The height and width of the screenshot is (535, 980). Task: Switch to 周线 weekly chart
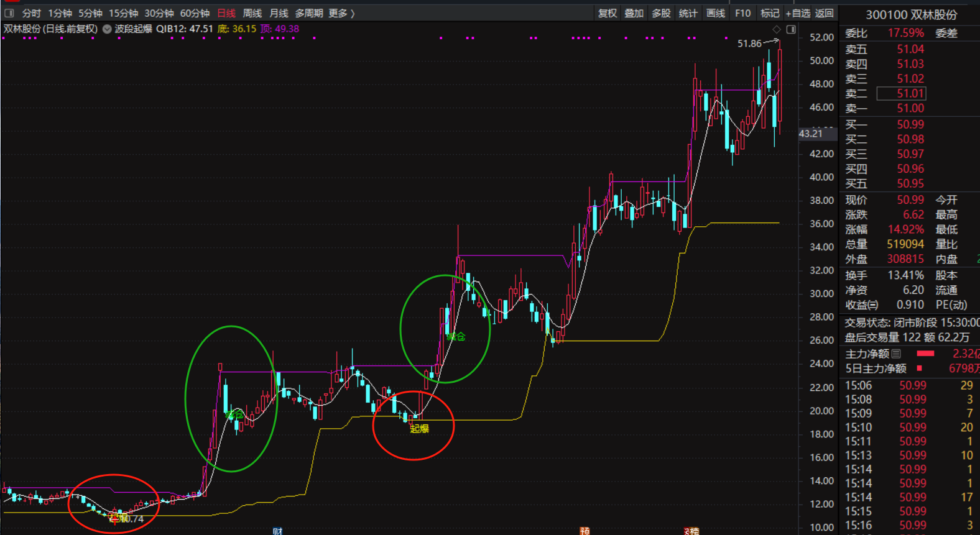pyautogui.click(x=252, y=13)
